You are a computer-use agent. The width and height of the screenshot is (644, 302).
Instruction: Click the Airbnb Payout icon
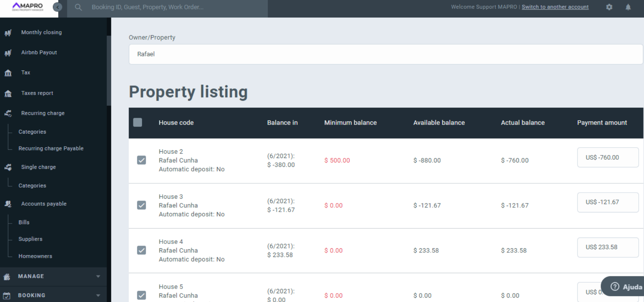click(x=8, y=53)
